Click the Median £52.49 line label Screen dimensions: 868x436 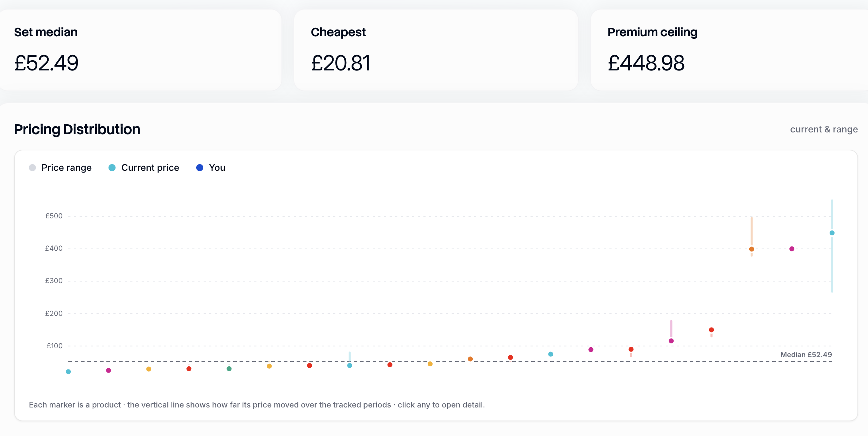click(x=806, y=355)
